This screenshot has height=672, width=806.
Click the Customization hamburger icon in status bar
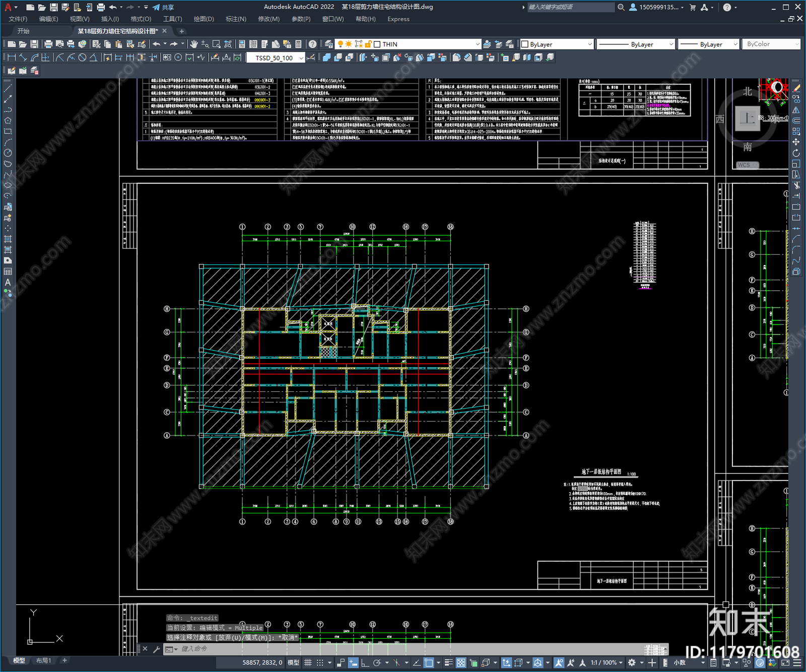click(x=797, y=662)
